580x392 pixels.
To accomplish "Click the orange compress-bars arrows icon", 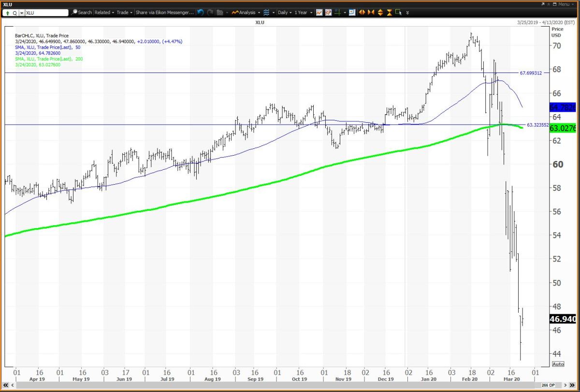I will point(371,12).
